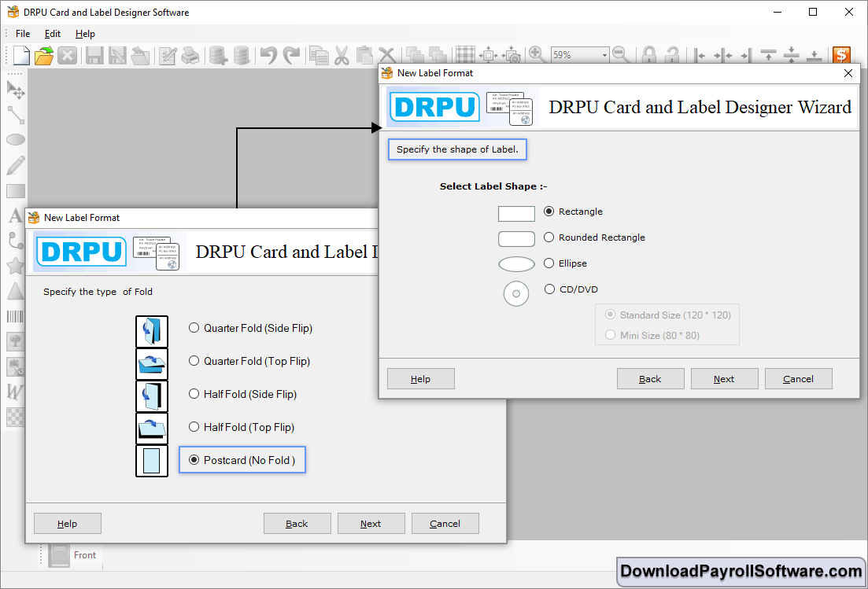The image size is (868, 589).
Task: Choose the Rounded Rectangle label shape
Action: point(595,237)
